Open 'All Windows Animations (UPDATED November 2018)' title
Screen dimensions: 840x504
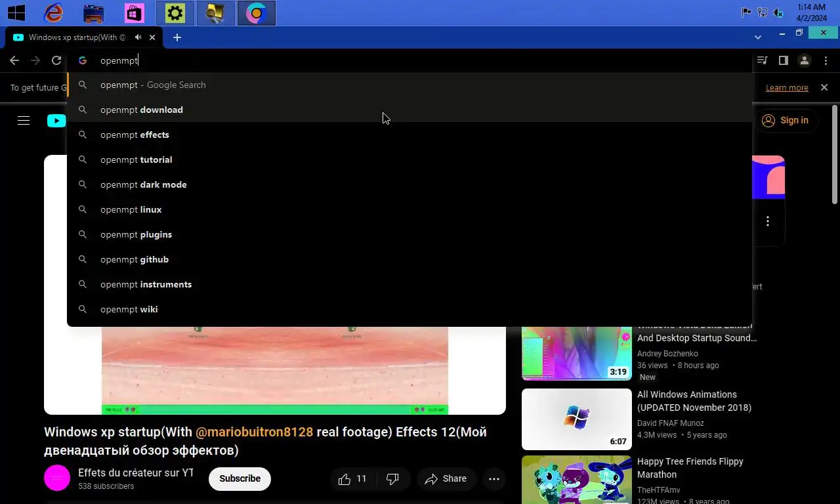[x=694, y=401]
